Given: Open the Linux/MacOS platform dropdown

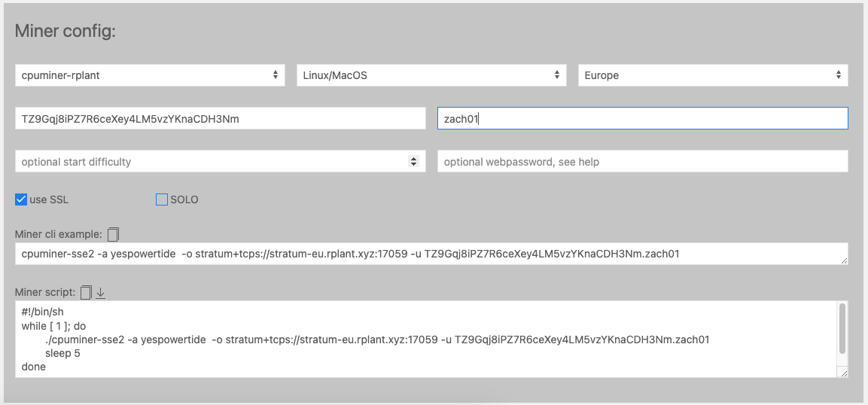Looking at the screenshot, I should [x=431, y=75].
